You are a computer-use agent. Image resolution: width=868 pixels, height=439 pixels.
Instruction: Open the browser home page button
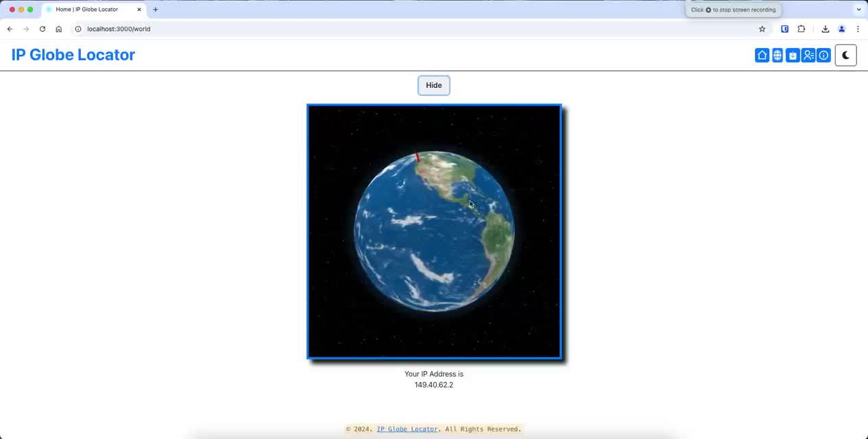coord(59,29)
